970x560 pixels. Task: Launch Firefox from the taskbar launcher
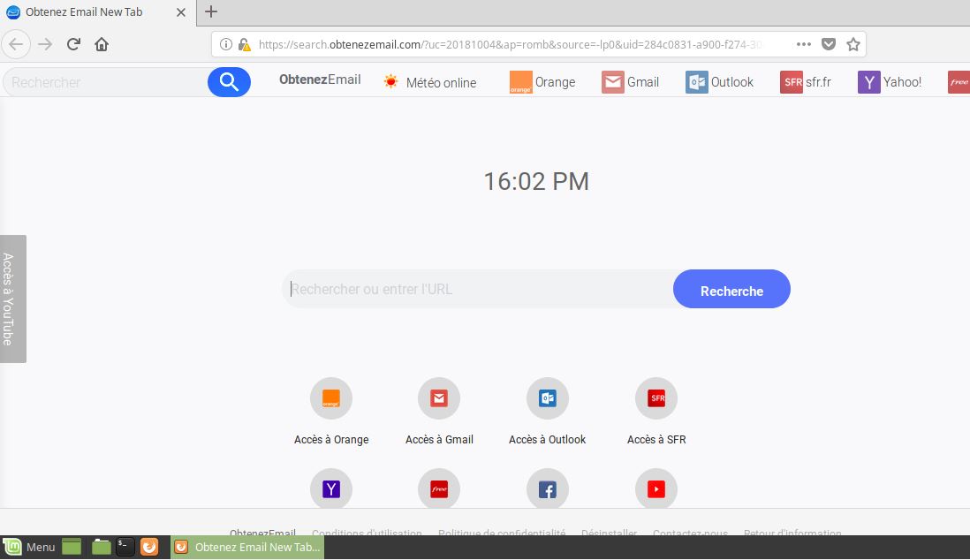point(149,547)
